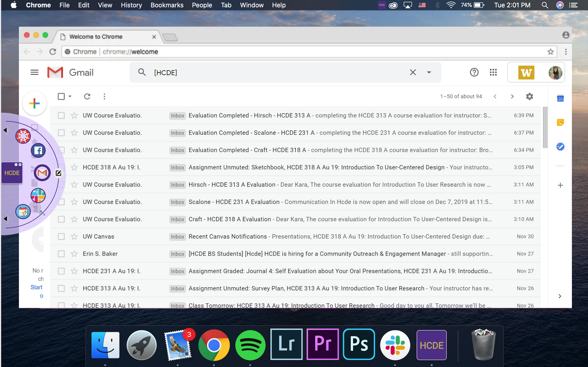Open the More options three-dot menu above emails

click(x=104, y=96)
